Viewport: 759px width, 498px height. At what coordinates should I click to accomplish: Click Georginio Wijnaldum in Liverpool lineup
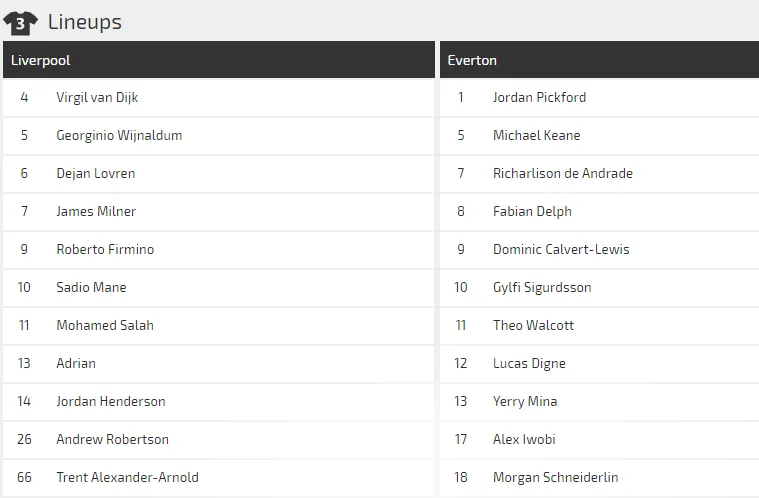tap(119, 135)
